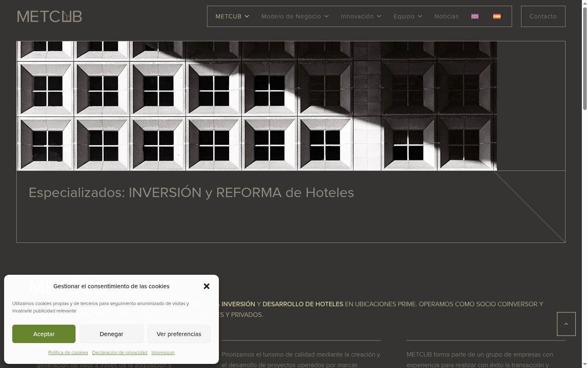Open Ver preferencias for cookies

point(179,334)
